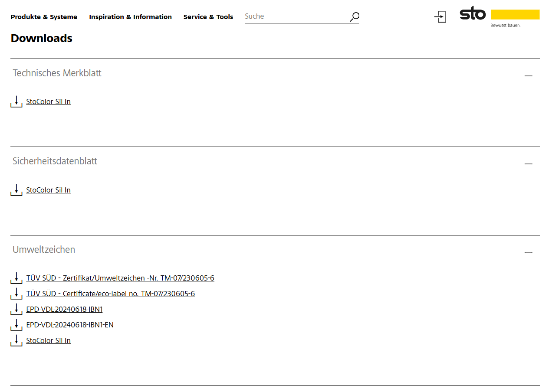
Task: Open StoColor Sil In Umweltzeichen link
Action: pyautogui.click(x=48, y=340)
